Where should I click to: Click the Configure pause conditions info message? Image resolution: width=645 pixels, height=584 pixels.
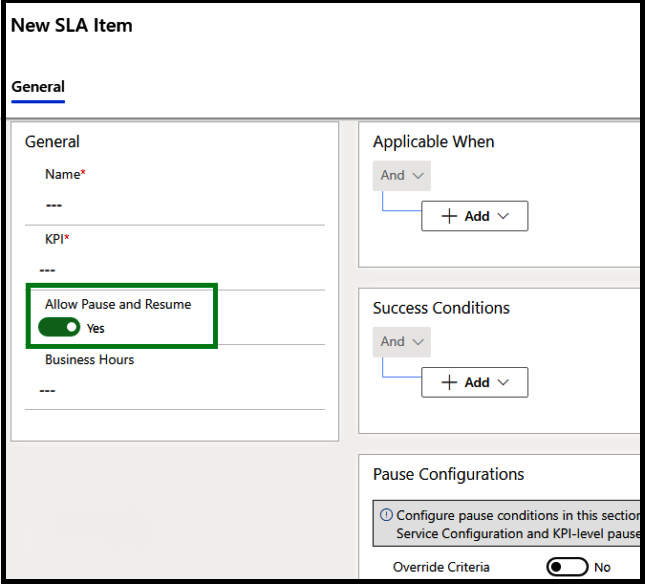pos(506,524)
